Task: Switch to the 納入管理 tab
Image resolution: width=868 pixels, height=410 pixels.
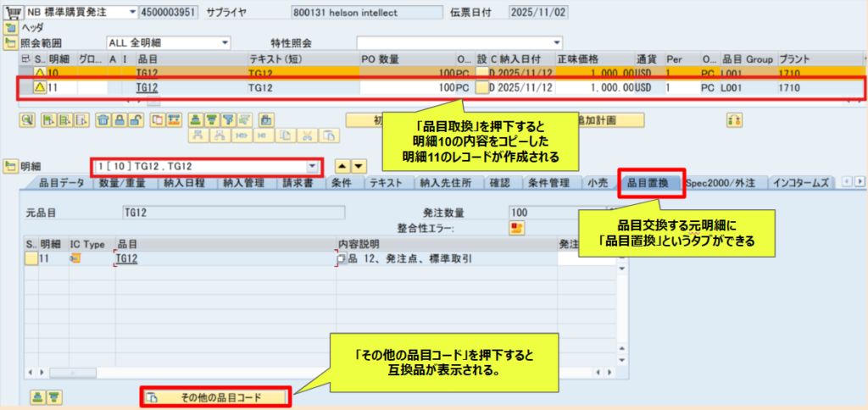Action: tap(245, 185)
